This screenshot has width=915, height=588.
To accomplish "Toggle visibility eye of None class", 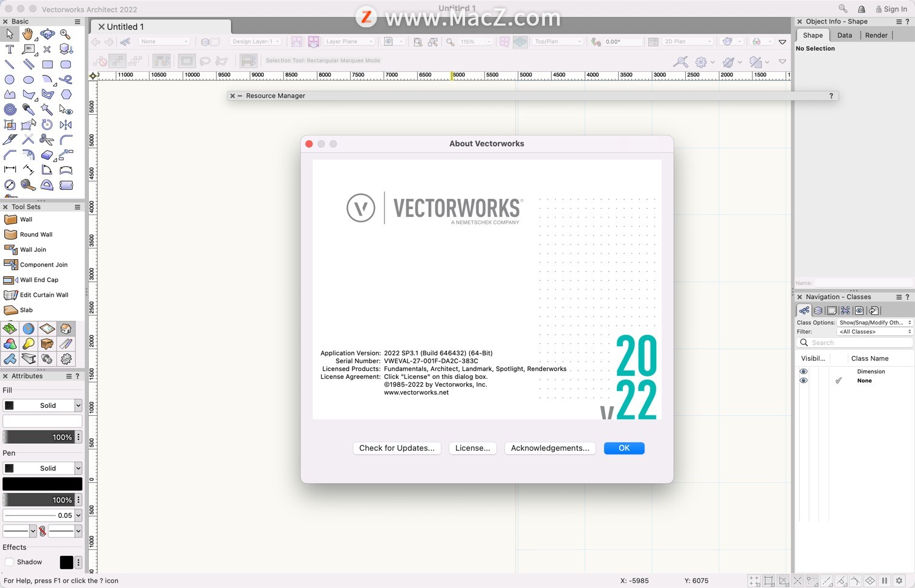I will (803, 381).
